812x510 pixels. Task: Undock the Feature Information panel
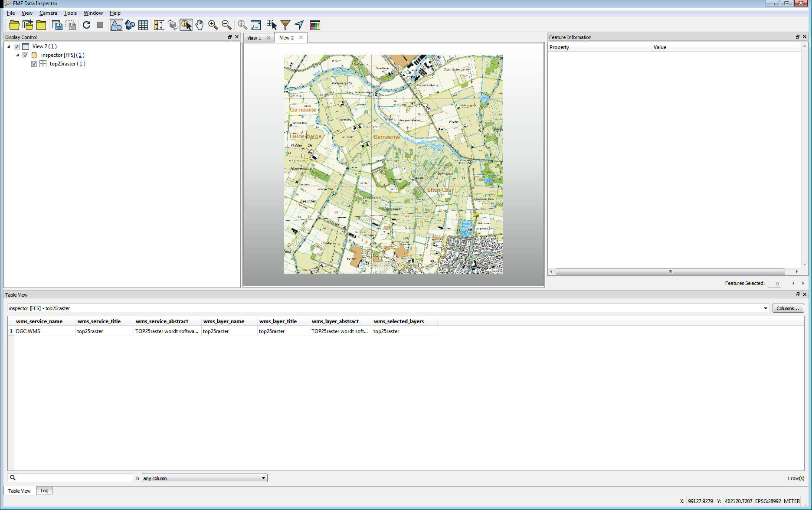[797, 37]
